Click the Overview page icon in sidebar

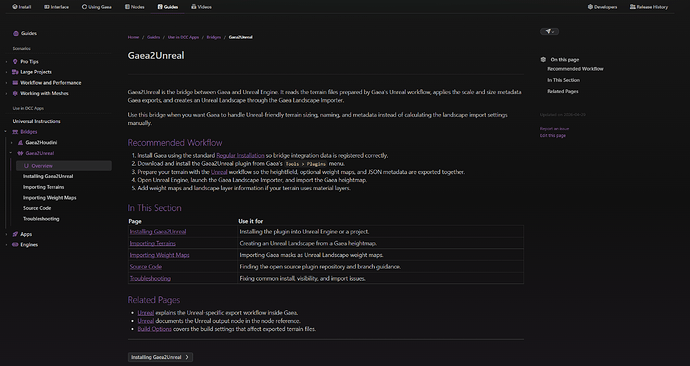click(x=26, y=166)
